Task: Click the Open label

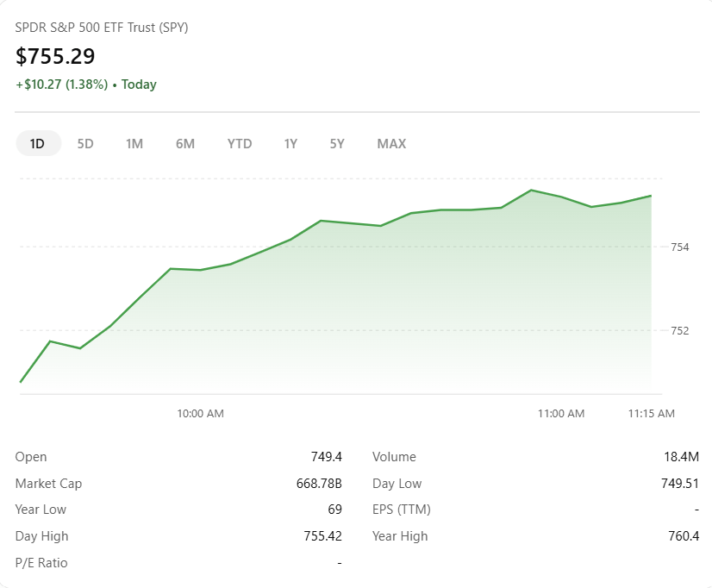Action: (31, 457)
